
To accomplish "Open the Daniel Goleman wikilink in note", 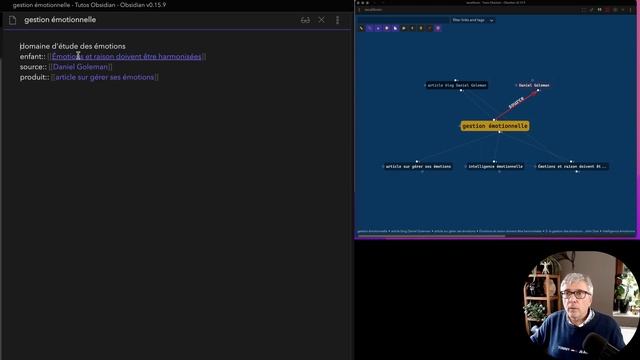I will pos(80,67).
